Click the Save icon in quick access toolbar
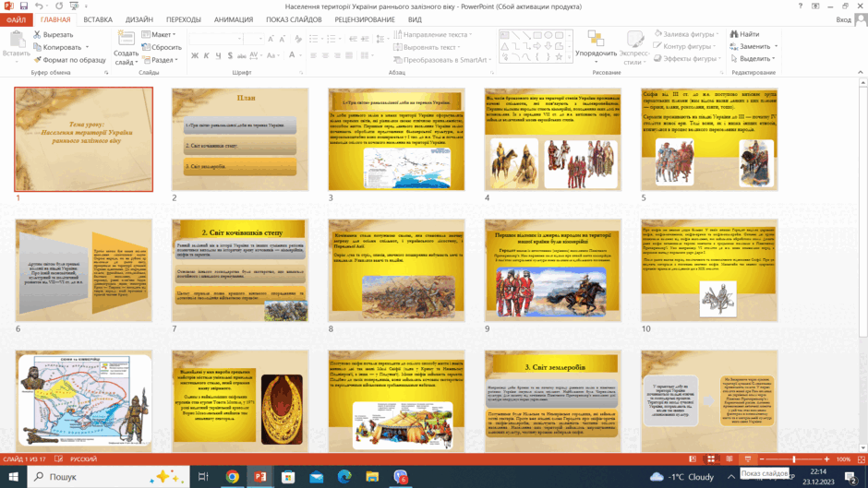The width and height of the screenshot is (868, 488). (x=24, y=6)
